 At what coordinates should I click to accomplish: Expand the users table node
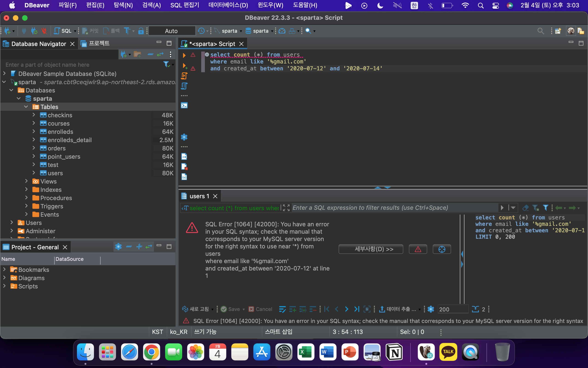34,173
